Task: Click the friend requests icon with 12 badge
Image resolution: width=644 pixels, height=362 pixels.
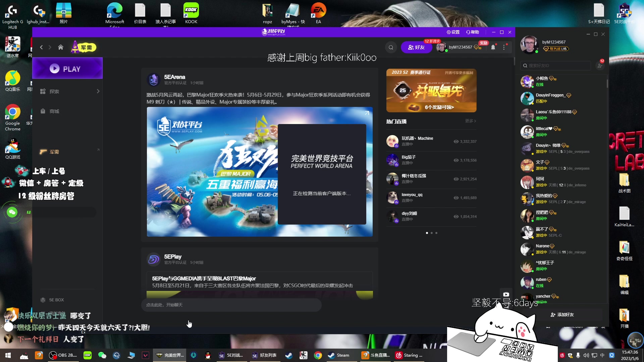Action: pyautogui.click(x=600, y=65)
